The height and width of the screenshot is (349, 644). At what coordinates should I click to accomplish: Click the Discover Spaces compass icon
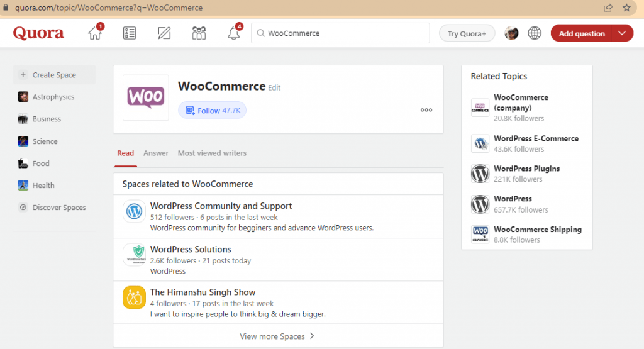[23, 208]
